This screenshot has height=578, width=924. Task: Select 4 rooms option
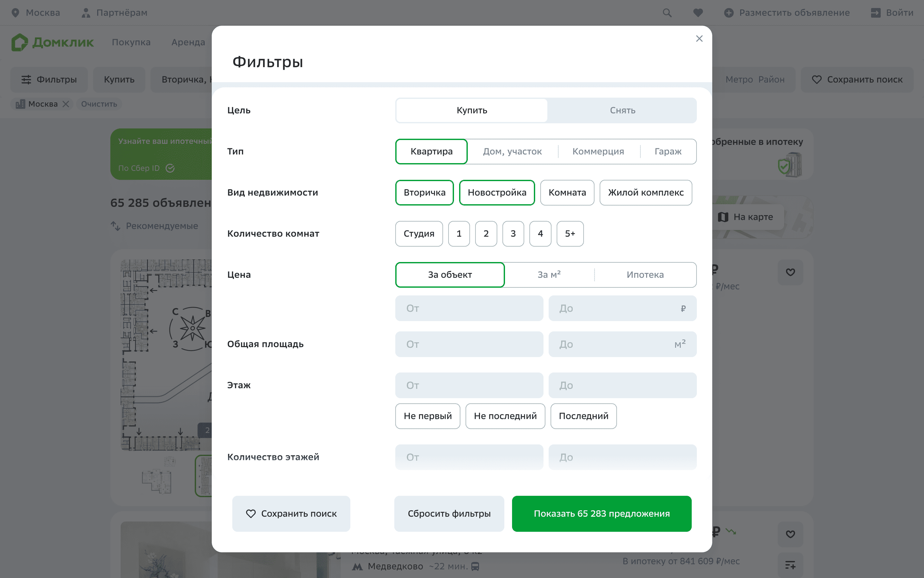click(x=540, y=233)
